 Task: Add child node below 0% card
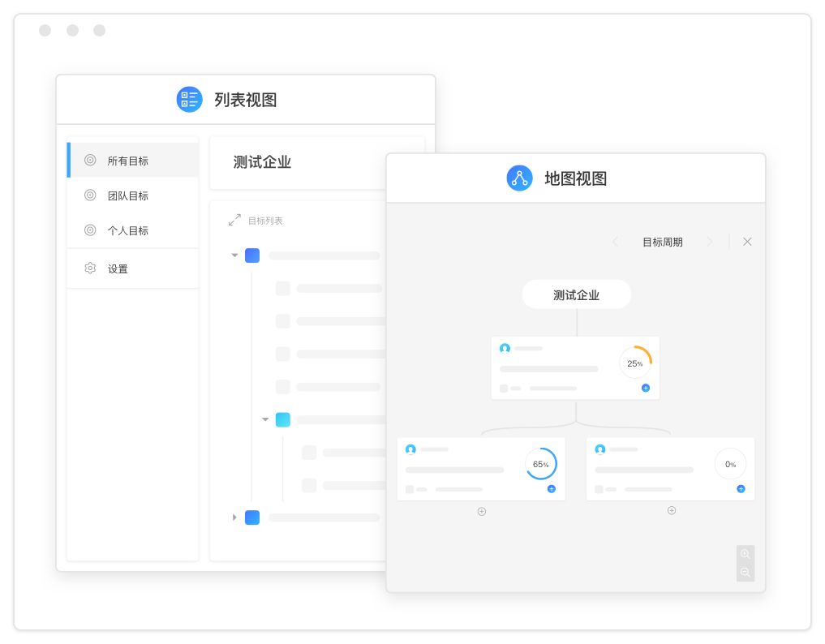coord(672,510)
